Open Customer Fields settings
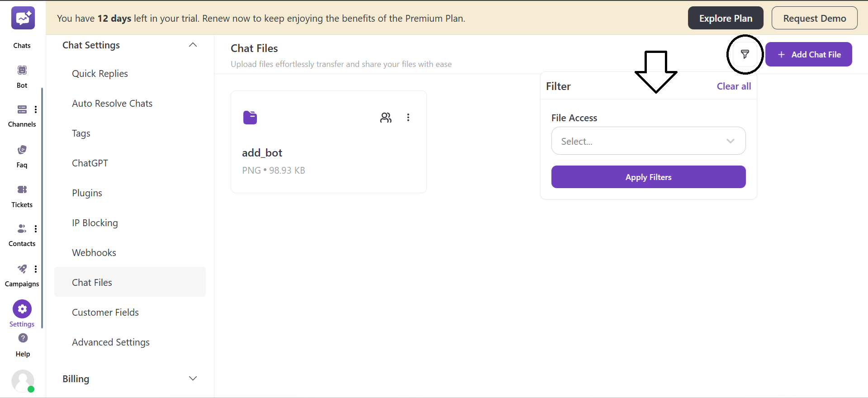Screen dimensions: 868x398 click(x=105, y=313)
